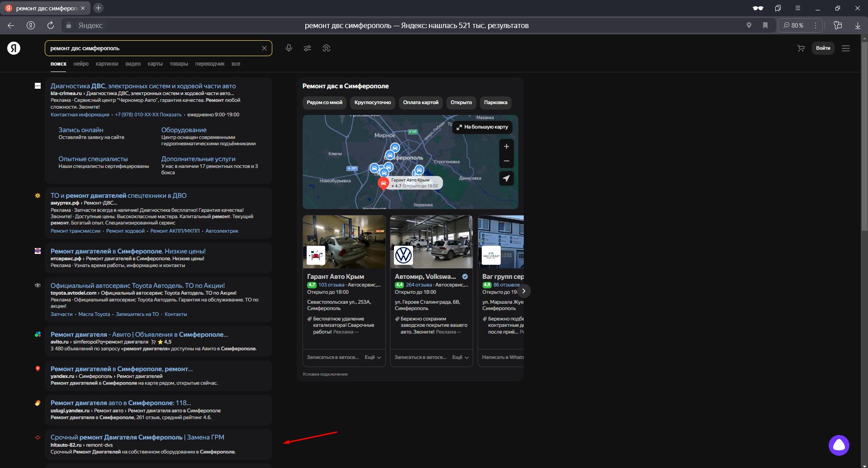Open the shopping cart icon
This screenshot has height=468, width=868.
pos(801,48)
